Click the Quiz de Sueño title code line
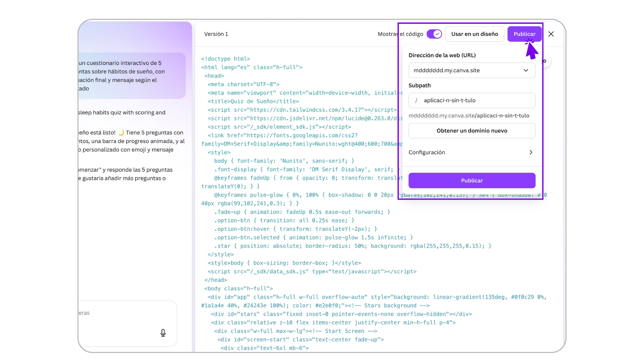This screenshot has height=362, width=644. [x=253, y=101]
